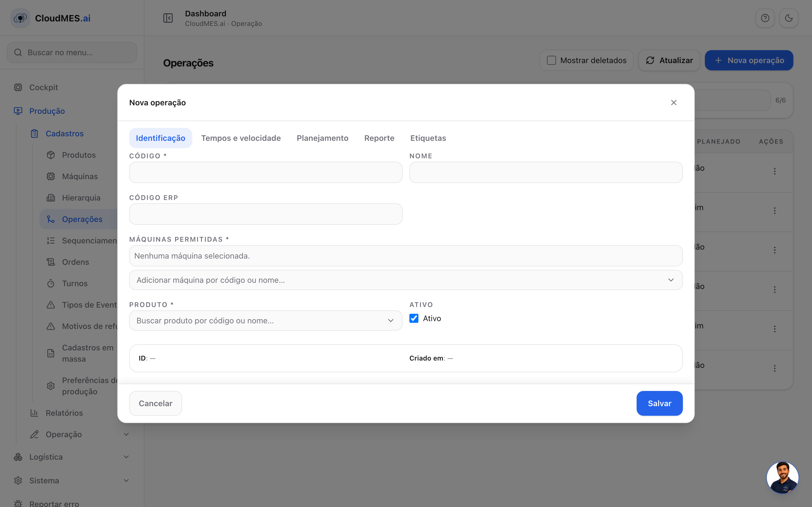The height and width of the screenshot is (507, 812).
Task: Click the CloudMES.ai logo icon
Action: point(21,18)
